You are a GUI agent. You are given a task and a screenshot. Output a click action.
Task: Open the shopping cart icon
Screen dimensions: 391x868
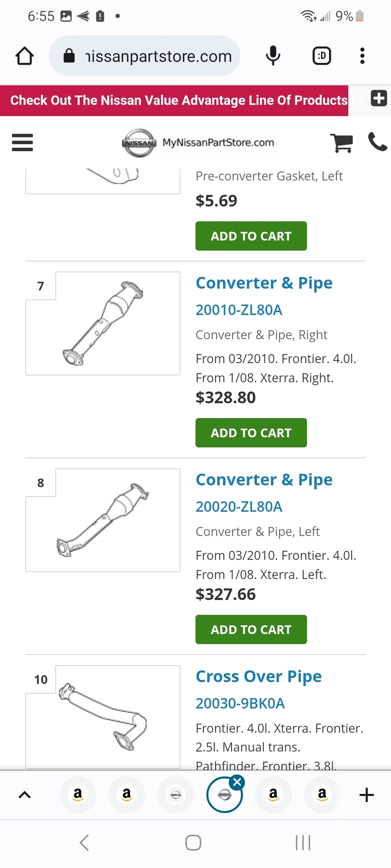(341, 143)
